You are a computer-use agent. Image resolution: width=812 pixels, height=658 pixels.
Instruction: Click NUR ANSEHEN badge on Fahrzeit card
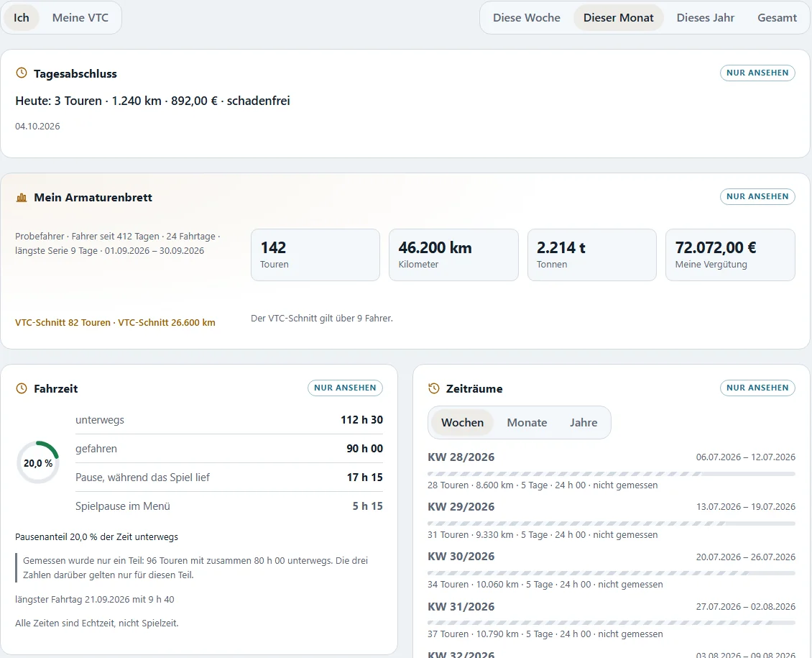point(345,388)
